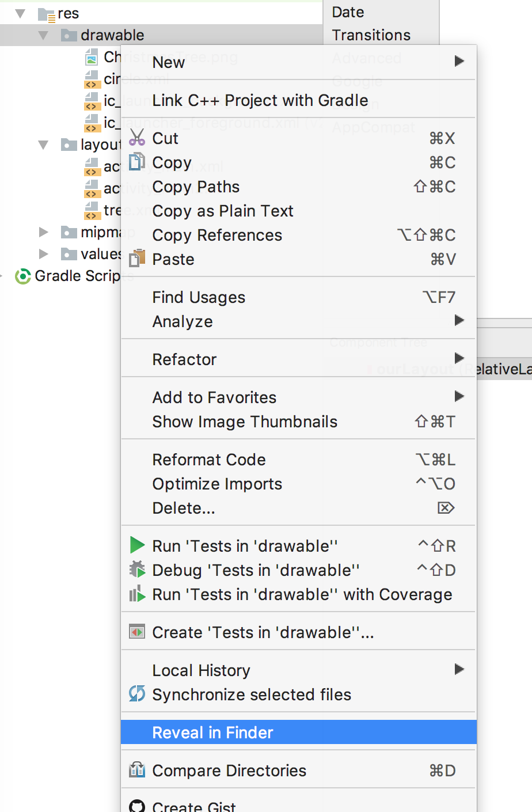Screen dimensions: 532x812
Task: Choose Show Image Thumbnails
Action: tap(299, 422)
